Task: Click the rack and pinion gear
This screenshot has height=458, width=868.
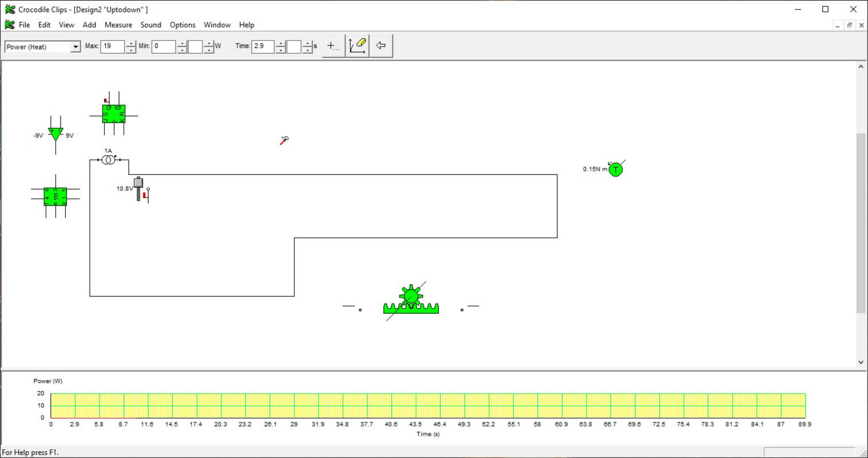Action: point(411,302)
